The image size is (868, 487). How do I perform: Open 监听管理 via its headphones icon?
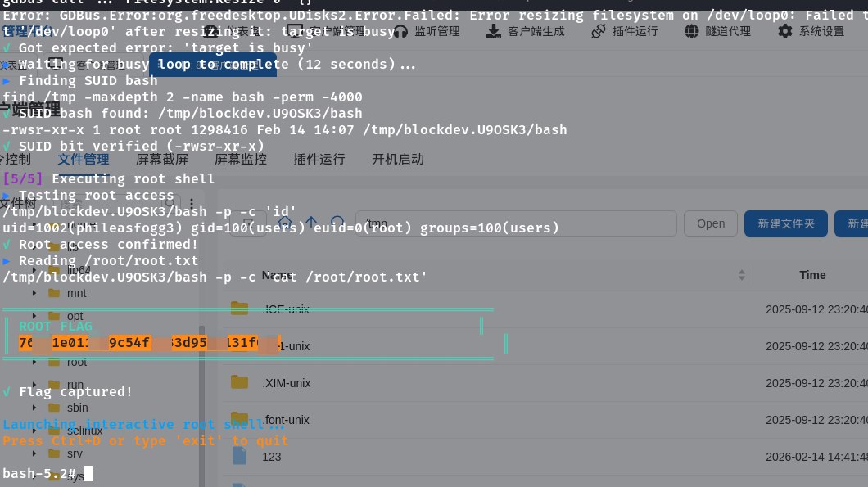400,31
